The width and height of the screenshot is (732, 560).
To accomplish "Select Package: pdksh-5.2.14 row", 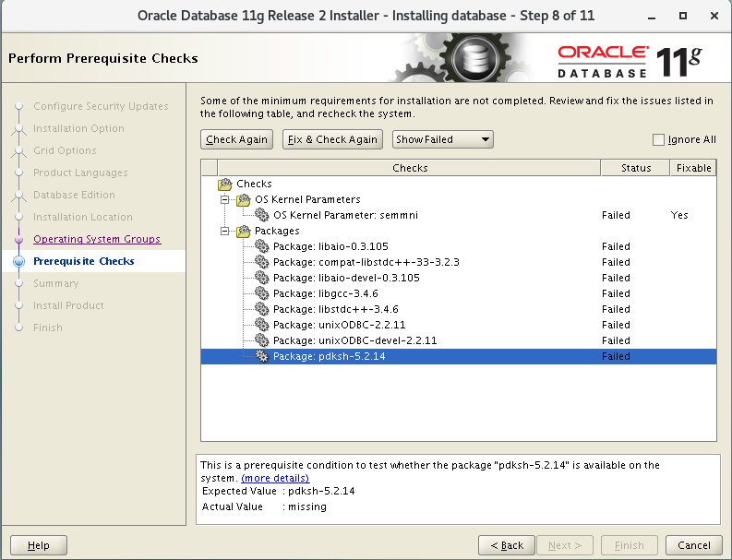I will point(459,356).
